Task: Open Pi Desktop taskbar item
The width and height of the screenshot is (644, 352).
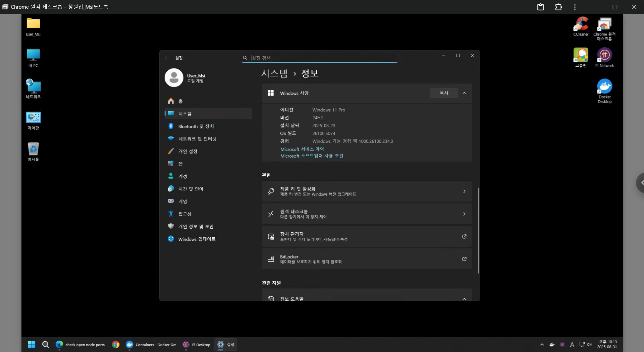Action: point(197,345)
